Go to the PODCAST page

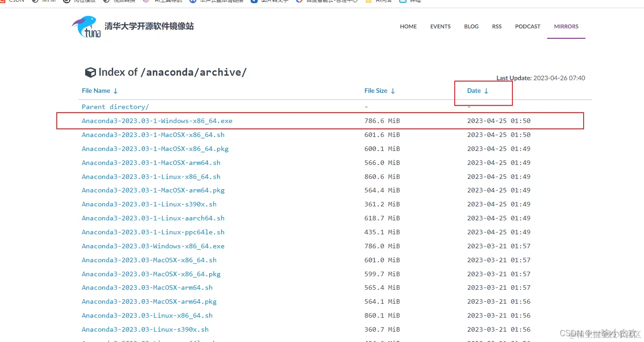coord(528,27)
